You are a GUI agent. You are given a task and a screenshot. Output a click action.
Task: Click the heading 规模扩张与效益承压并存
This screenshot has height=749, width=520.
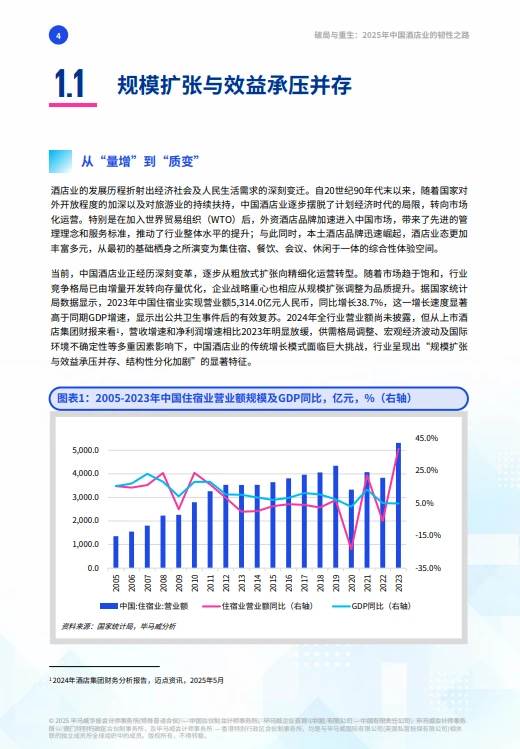(x=234, y=85)
